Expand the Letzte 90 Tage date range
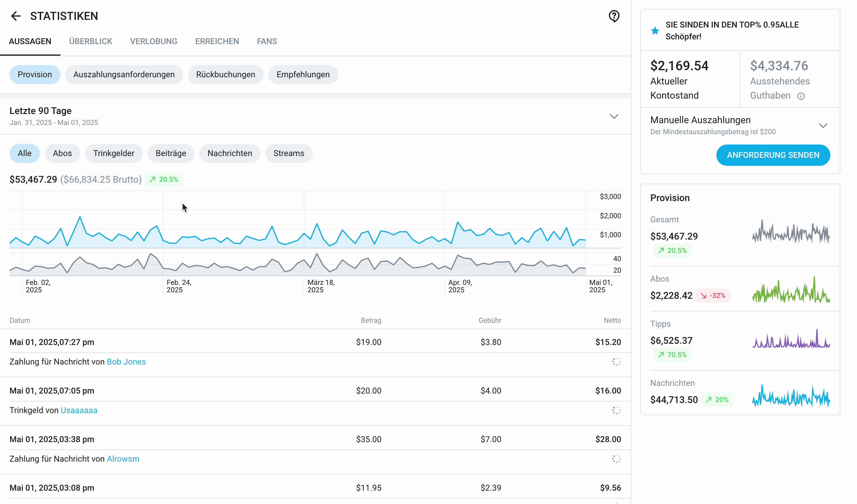This screenshot has width=857, height=504. [x=614, y=117]
